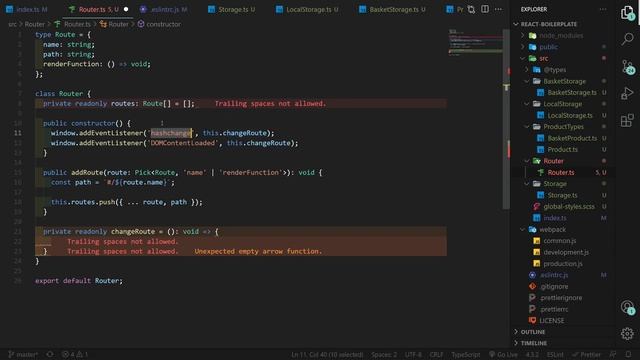Change language mode from TypeScript
640x360 pixels.
pos(466,354)
